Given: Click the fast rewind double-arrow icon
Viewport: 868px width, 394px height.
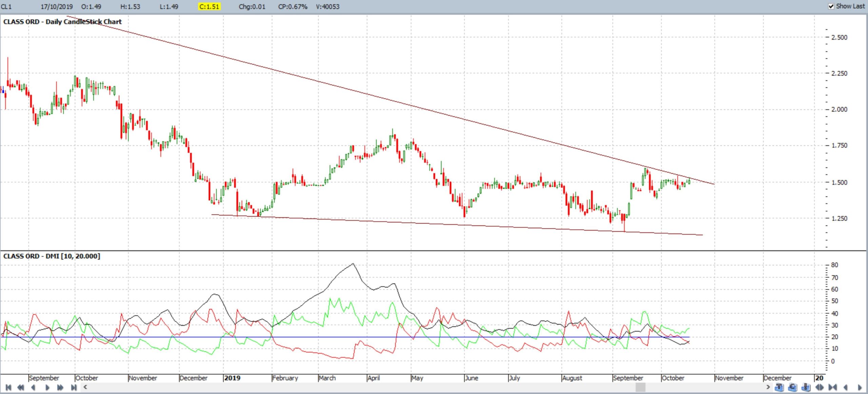Looking at the screenshot, I should coord(21,387).
